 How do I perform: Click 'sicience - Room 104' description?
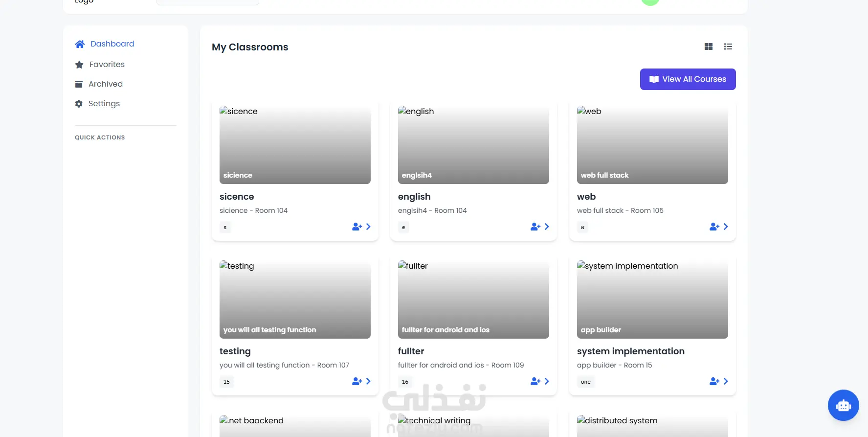[x=253, y=210]
